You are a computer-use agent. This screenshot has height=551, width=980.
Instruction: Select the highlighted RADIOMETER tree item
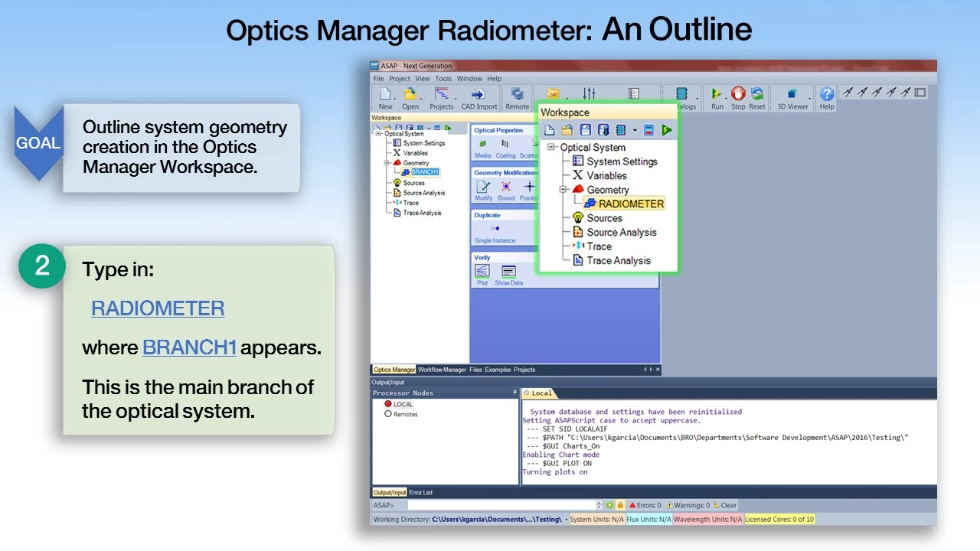[630, 204]
